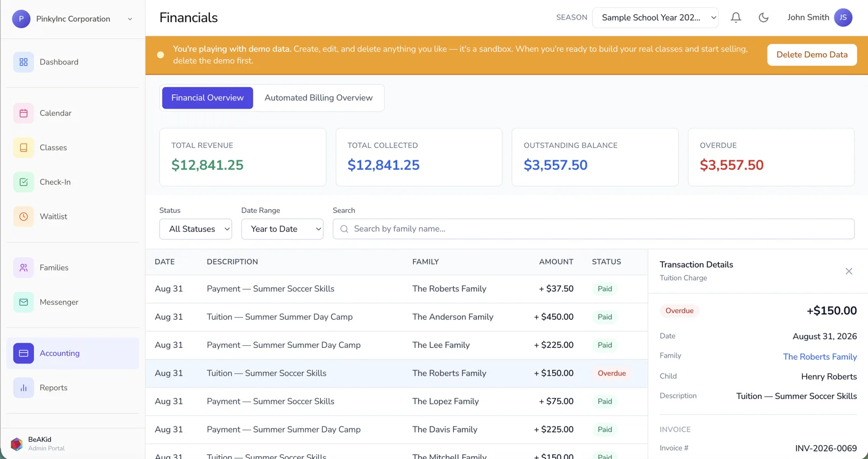
Task: Expand the PinkyInc Corporation organization switcher
Action: pos(73,19)
